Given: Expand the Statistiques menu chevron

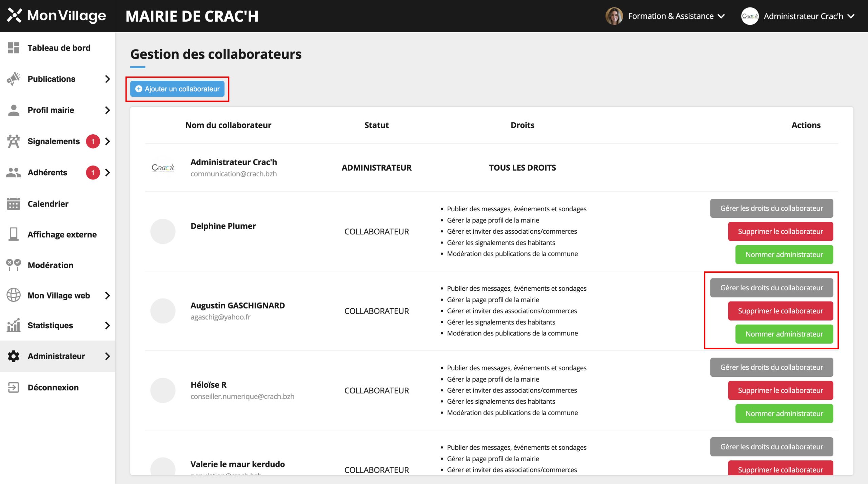Looking at the screenshot, I should pos(107,326).
